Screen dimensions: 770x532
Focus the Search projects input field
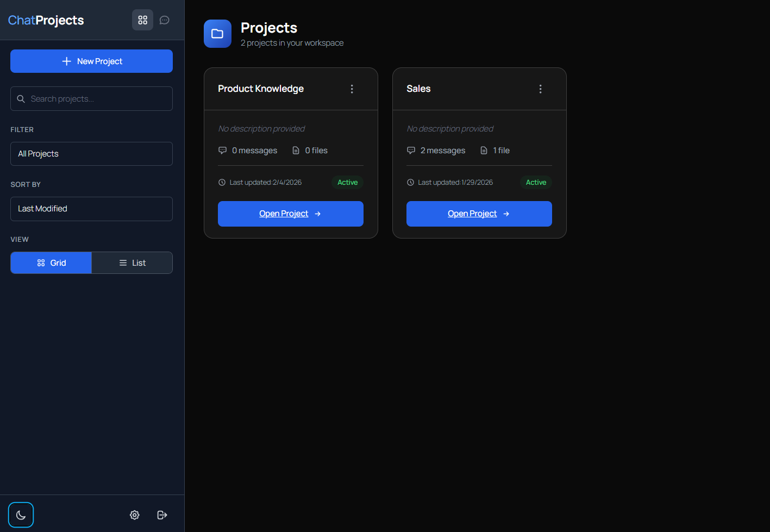[91, 99]
